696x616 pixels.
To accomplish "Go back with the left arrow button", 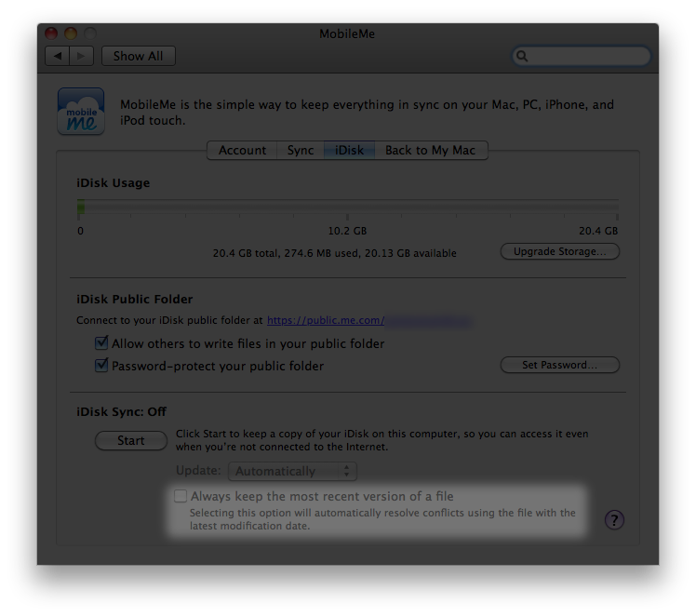I will (58, 56).
